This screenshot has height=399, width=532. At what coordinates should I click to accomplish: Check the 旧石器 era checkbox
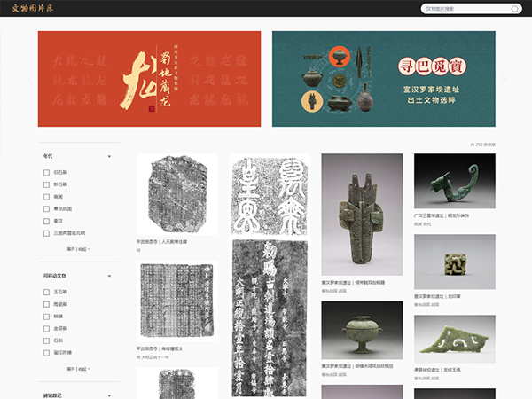[x=46, y=172]
